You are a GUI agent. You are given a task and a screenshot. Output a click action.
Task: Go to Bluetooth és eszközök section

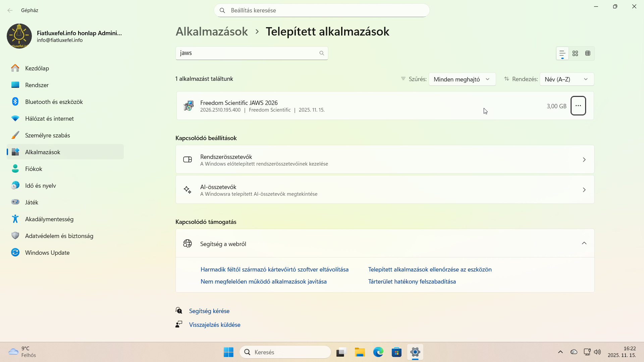click(x=54, y=102)
